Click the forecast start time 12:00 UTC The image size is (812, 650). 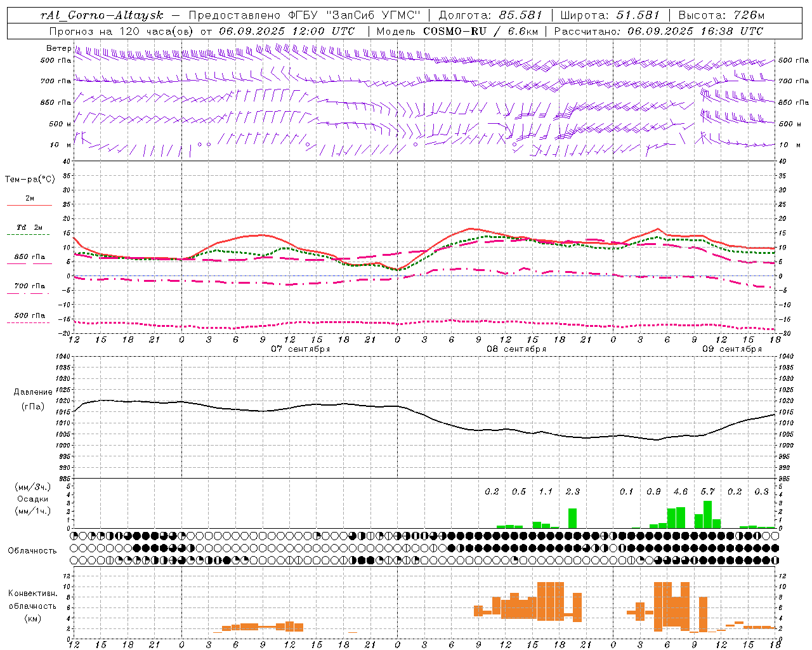coord(324,31)
